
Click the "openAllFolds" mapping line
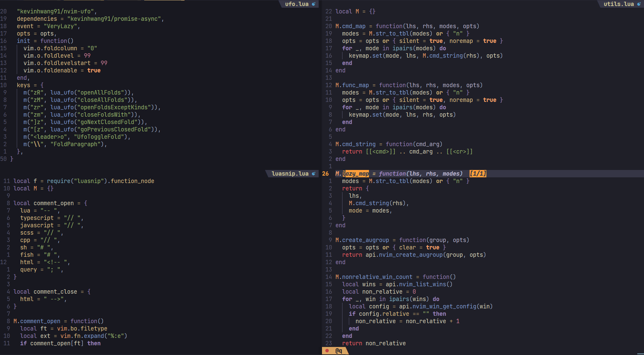[79, 93]
